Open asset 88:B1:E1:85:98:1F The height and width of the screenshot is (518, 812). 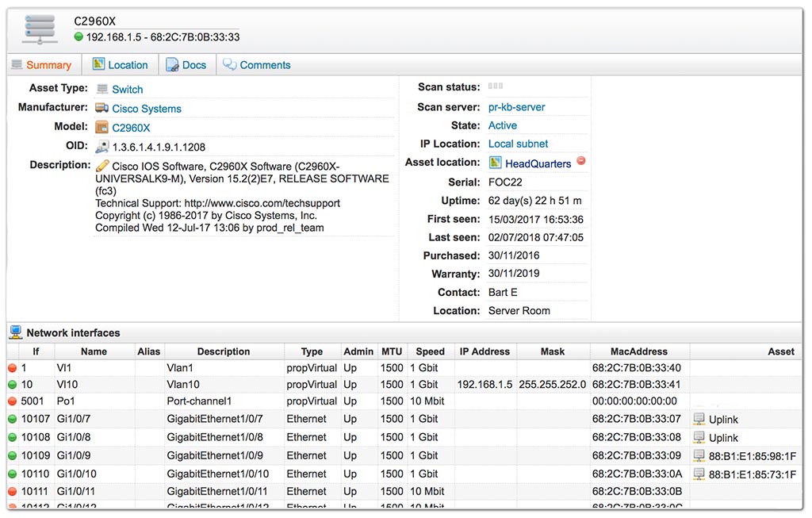(753, 456)
